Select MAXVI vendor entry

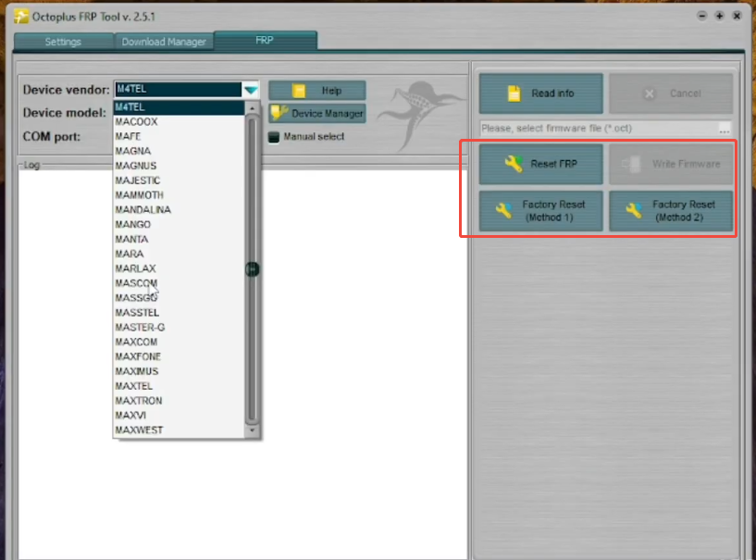[x=179, y=416]
